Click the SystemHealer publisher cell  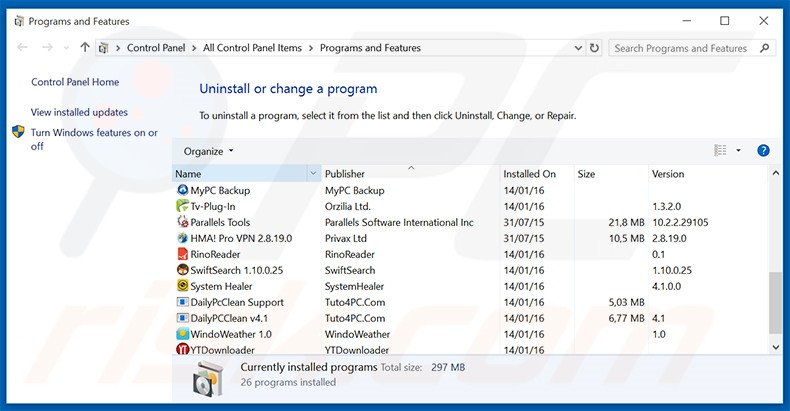tap(354, 286)
